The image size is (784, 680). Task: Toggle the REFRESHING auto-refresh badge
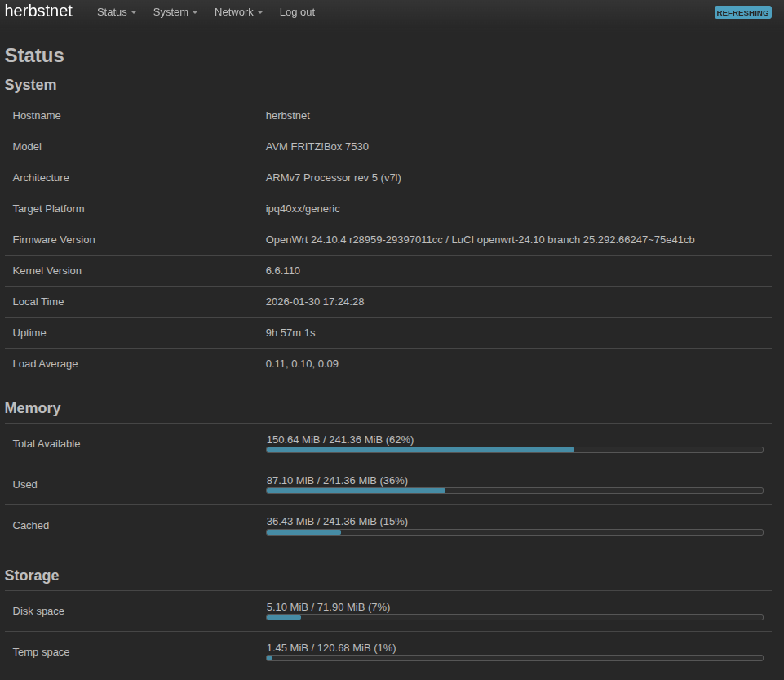pos(742,12)
